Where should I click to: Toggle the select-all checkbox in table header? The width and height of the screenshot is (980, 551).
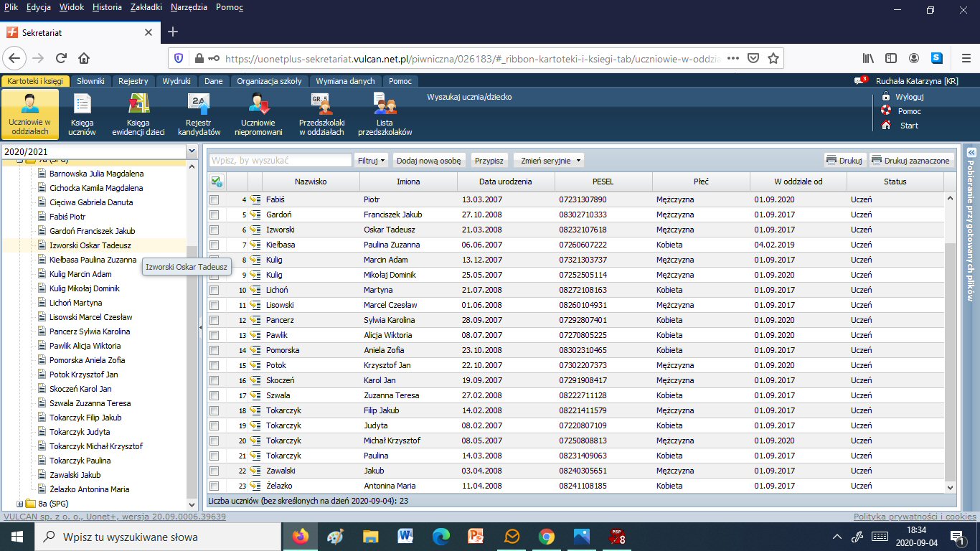(216, 182)
